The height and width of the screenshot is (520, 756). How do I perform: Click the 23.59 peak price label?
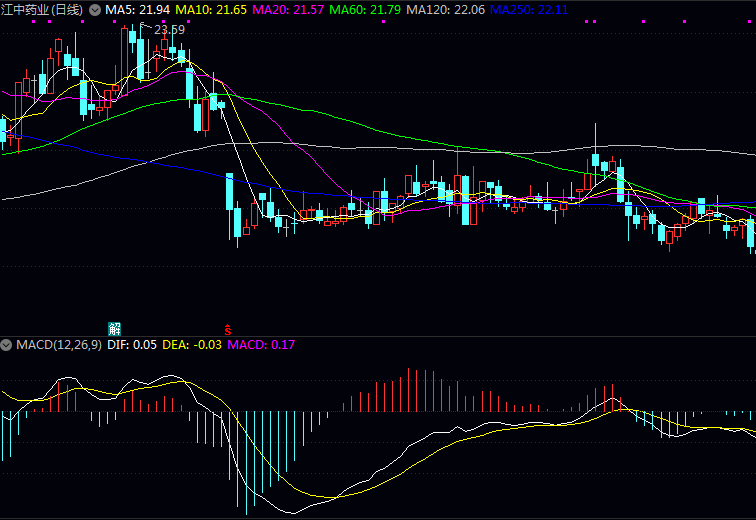point(169,30)
